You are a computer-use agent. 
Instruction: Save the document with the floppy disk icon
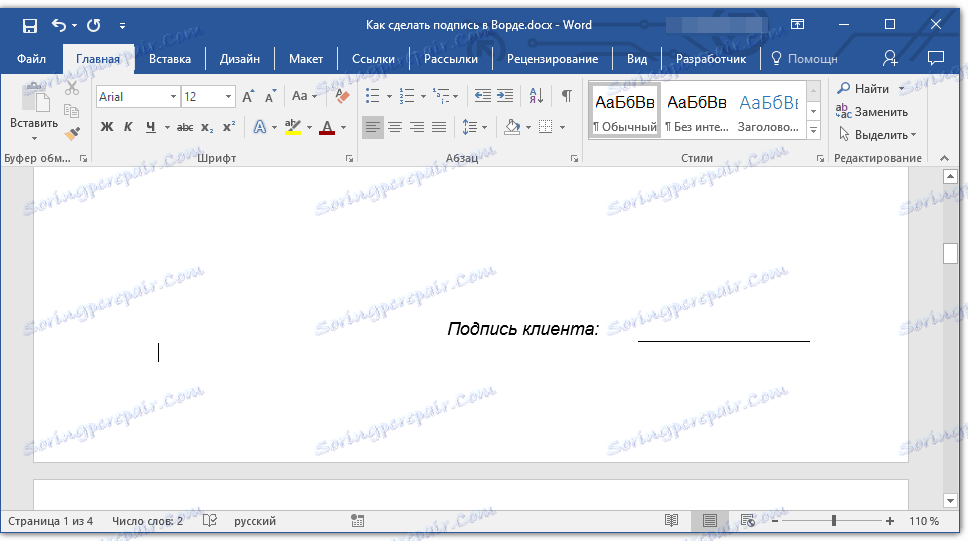point(30,25)
